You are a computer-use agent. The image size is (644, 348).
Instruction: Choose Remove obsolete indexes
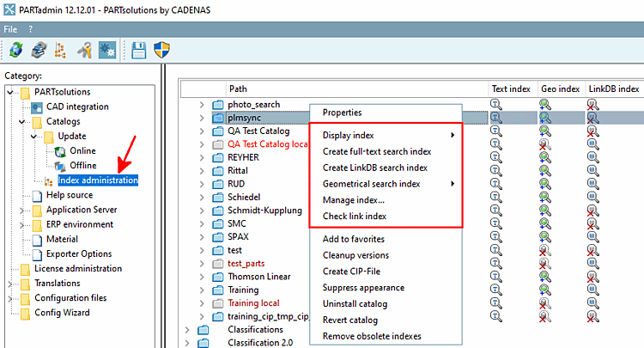coord(372,336)
